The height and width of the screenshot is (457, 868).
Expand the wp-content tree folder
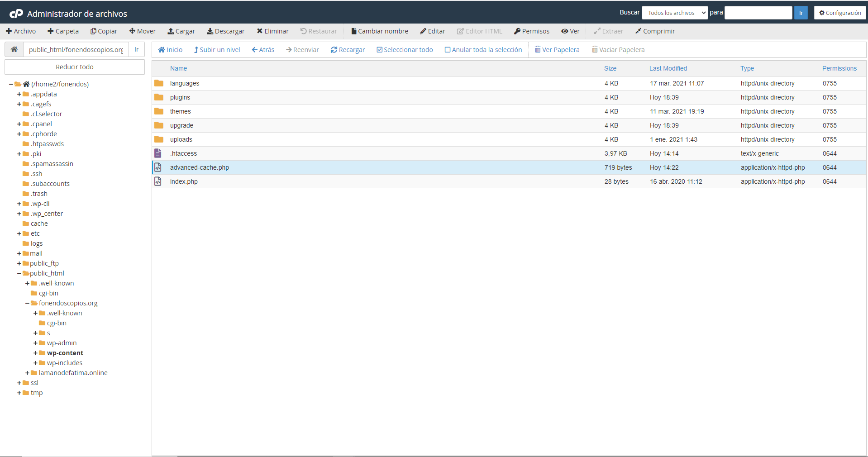coord(35,353)
